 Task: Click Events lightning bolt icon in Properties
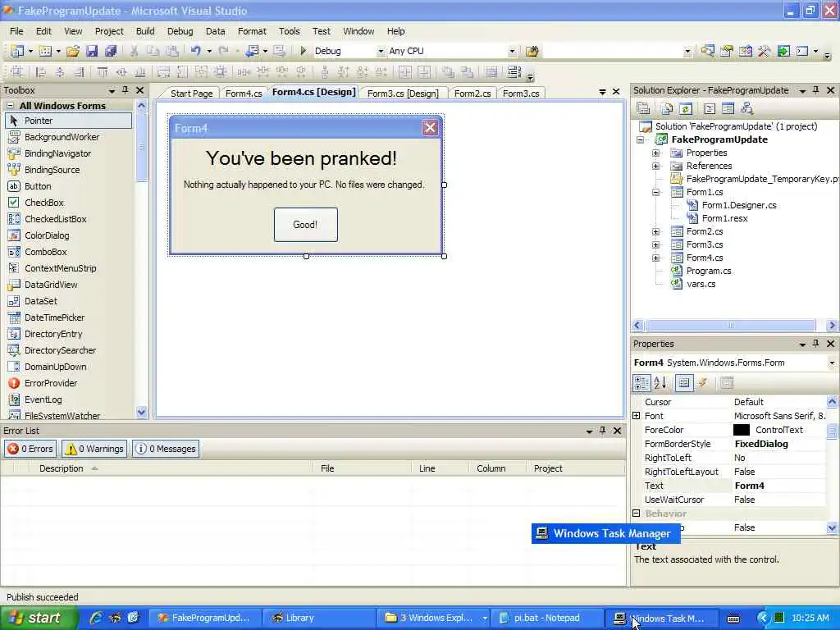coord(703,382)
